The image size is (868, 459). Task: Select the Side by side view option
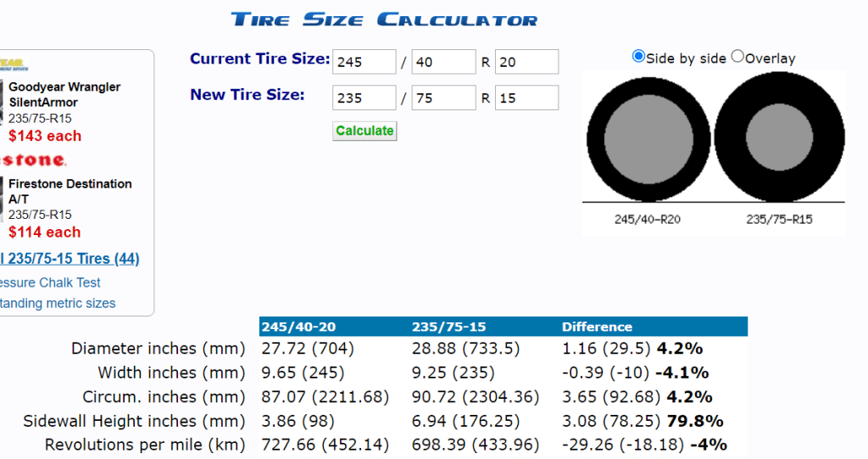click(638, 57)
